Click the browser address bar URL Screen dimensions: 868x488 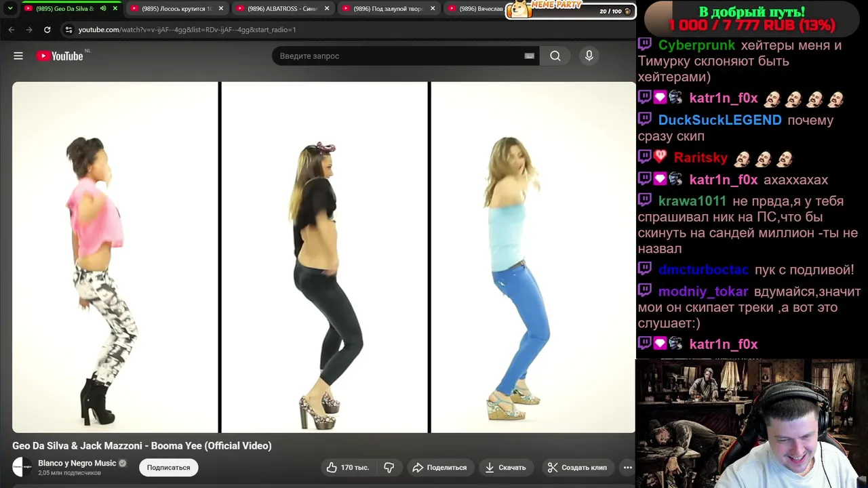(187, 30)
